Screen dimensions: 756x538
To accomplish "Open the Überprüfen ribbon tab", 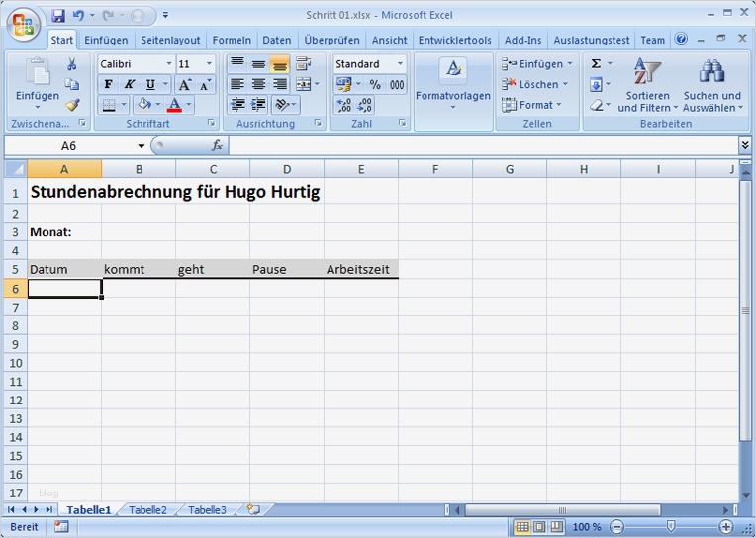I will 331,40.
